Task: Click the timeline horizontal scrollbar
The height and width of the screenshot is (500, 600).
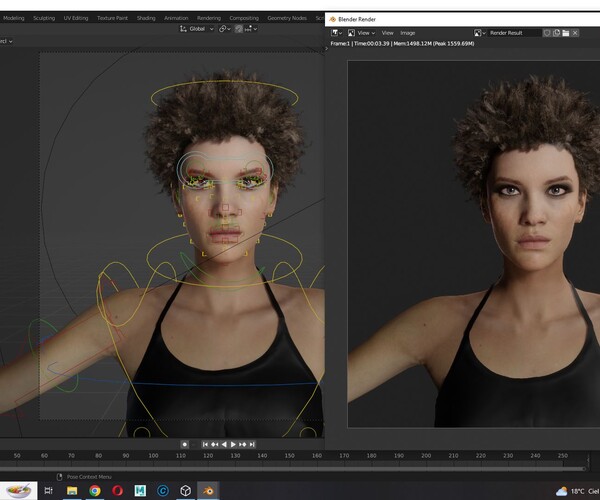Action: pos(293,469)
